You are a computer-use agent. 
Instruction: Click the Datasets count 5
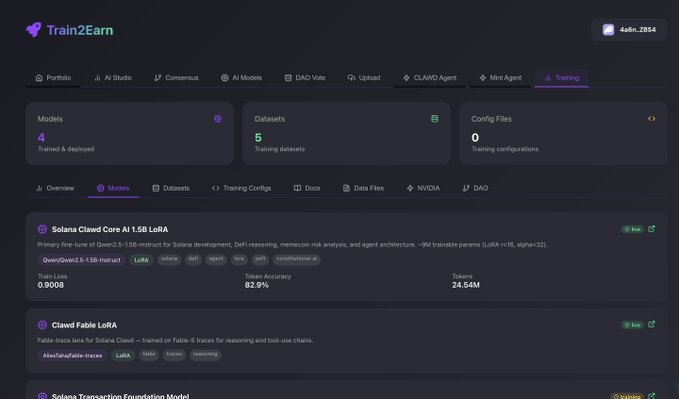[x=258, y=138]
